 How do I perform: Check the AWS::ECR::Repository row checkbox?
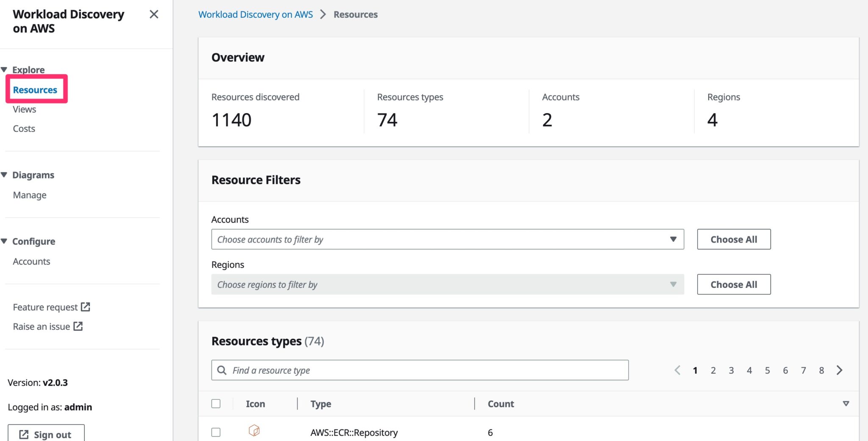(x=216, y=432)
